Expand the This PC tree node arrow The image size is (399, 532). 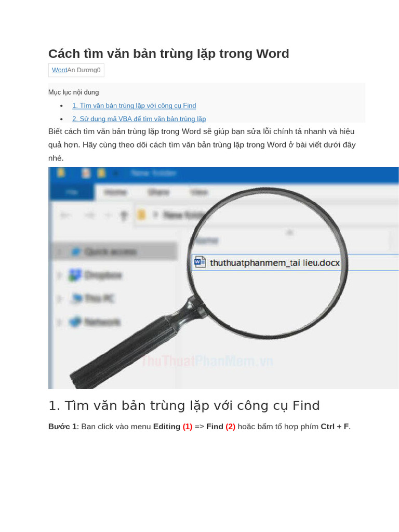point(59,299)
